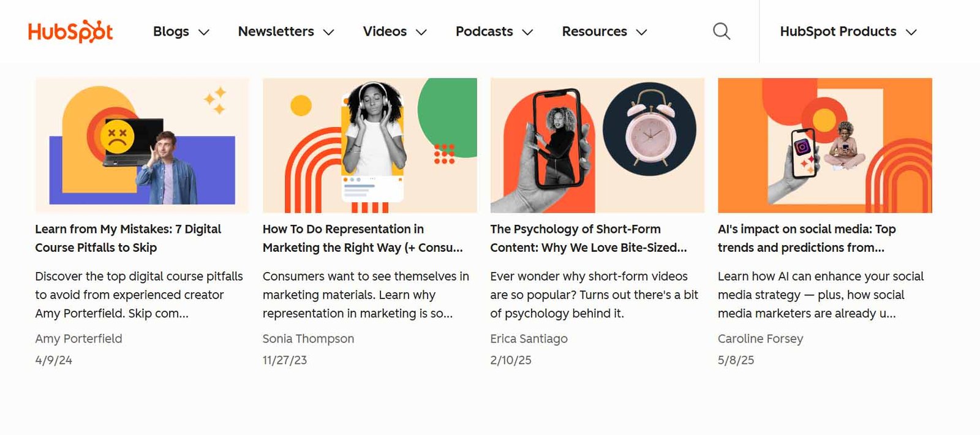The width and height of the screenshot is (980, 435).
Task: Open the Resources navigation menu
Action: click(604, 31)
